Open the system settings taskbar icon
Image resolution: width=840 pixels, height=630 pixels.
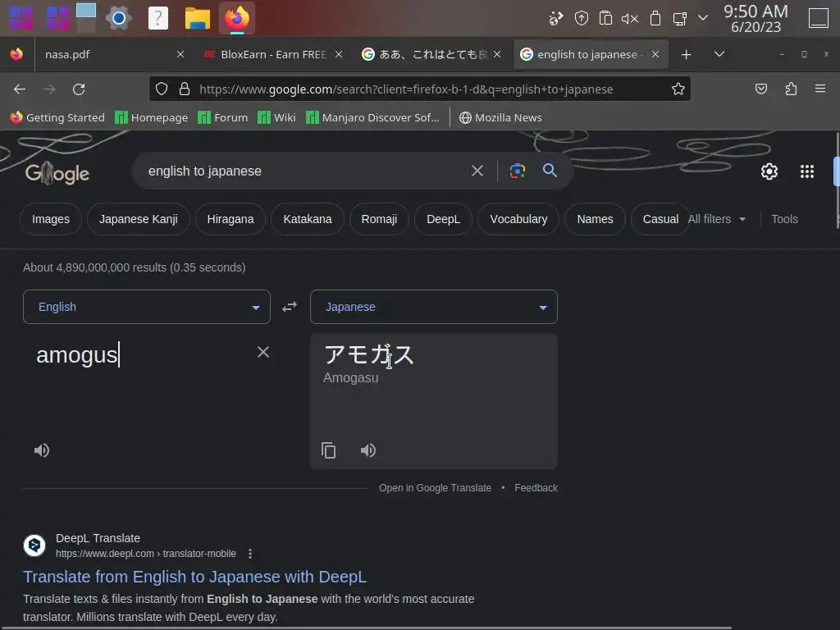[118, 18]
